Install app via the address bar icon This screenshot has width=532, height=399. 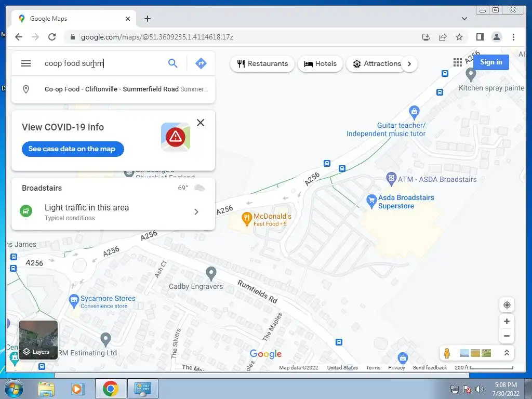tap(426, 37)
